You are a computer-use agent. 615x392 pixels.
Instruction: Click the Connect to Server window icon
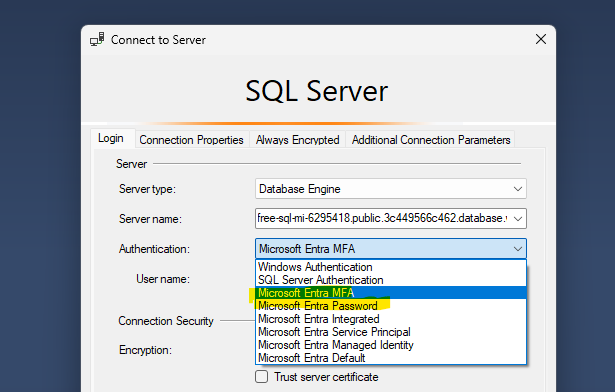(97, 39)
